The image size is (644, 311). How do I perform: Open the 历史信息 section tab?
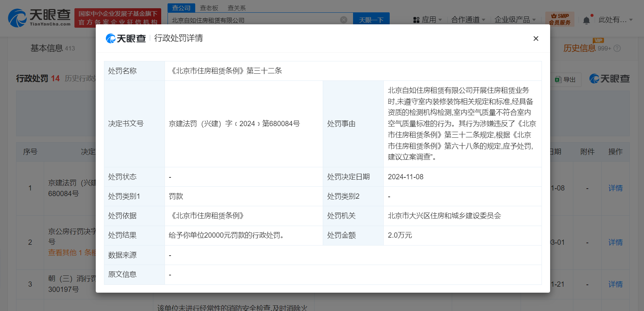(579, 48)
